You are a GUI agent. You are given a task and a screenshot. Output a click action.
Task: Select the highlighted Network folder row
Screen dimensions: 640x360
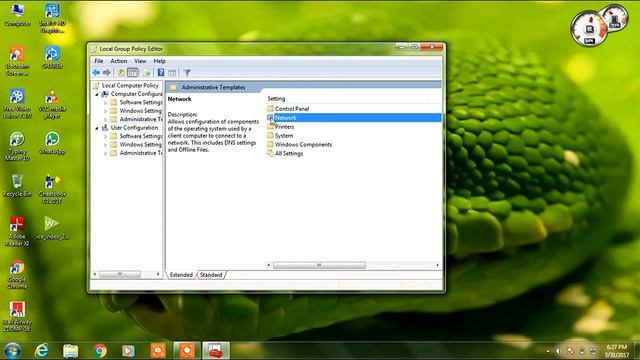point(353,118)
